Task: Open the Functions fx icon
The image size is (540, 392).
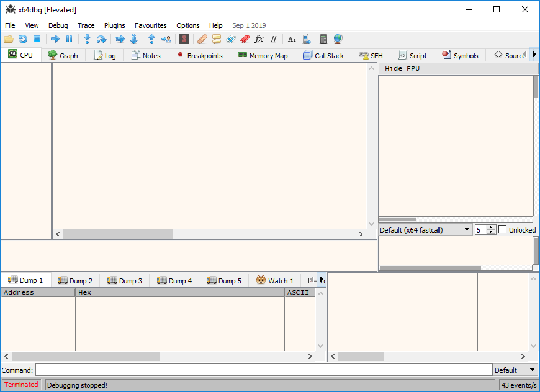Action: point(259,39)
